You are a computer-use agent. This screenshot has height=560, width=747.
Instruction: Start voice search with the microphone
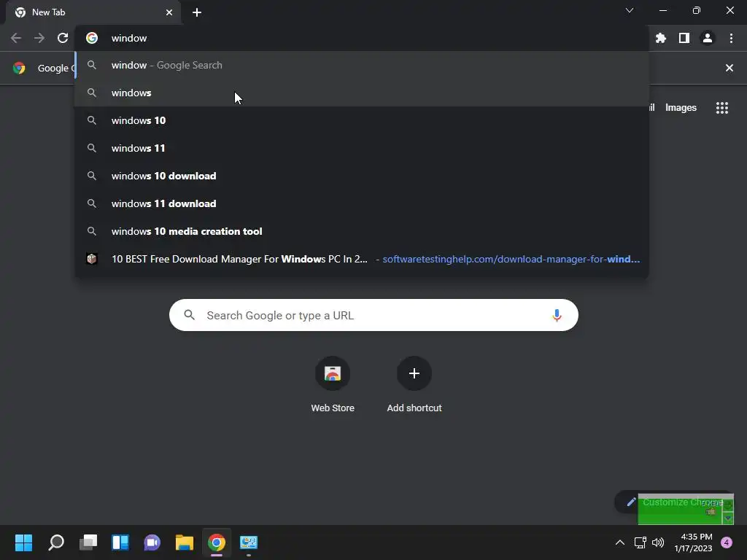(557, 315)
